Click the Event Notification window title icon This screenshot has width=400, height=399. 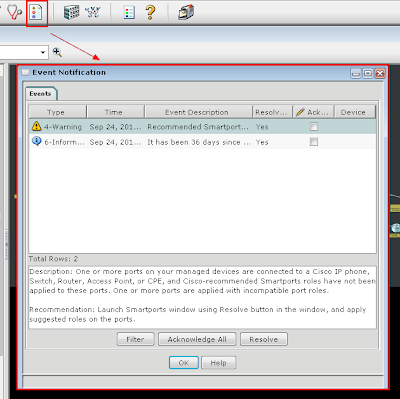(25, 72)
